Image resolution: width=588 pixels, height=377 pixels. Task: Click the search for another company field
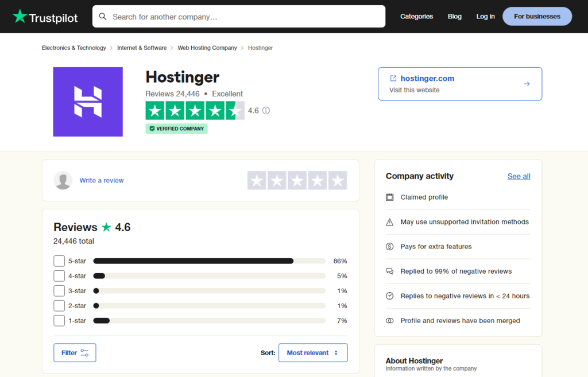pos(239,17)
